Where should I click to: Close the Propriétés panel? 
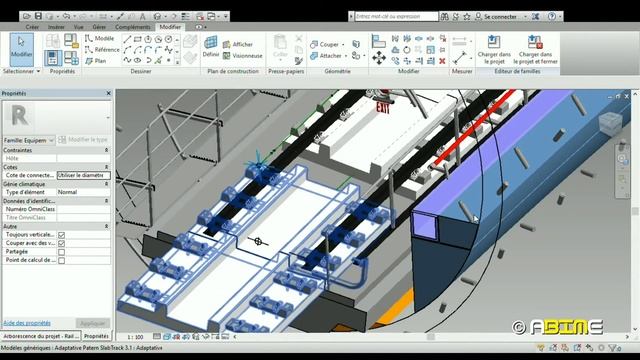click(x=109, y=93)
